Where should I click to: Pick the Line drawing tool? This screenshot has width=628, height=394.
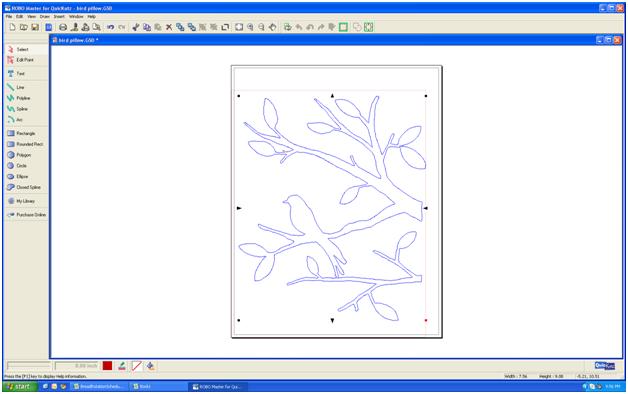(26, 87)
